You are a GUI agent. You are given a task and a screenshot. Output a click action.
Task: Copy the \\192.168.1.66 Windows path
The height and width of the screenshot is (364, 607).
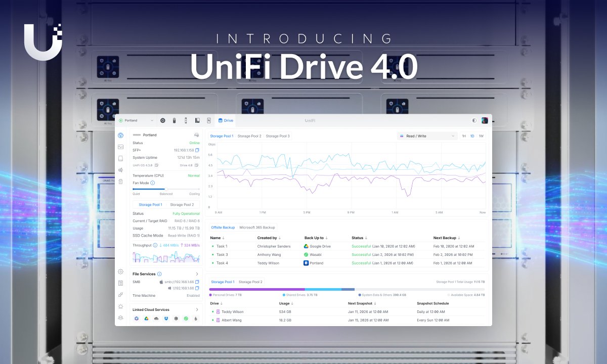(x=197, y=288)
